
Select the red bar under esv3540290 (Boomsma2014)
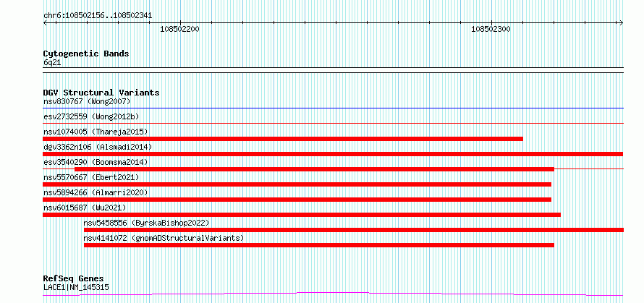[x=314, y=169]
